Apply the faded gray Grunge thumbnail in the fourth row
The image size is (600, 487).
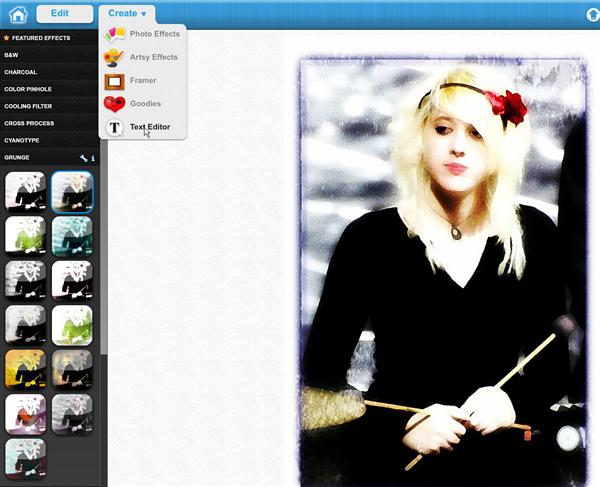coord(26,325)
